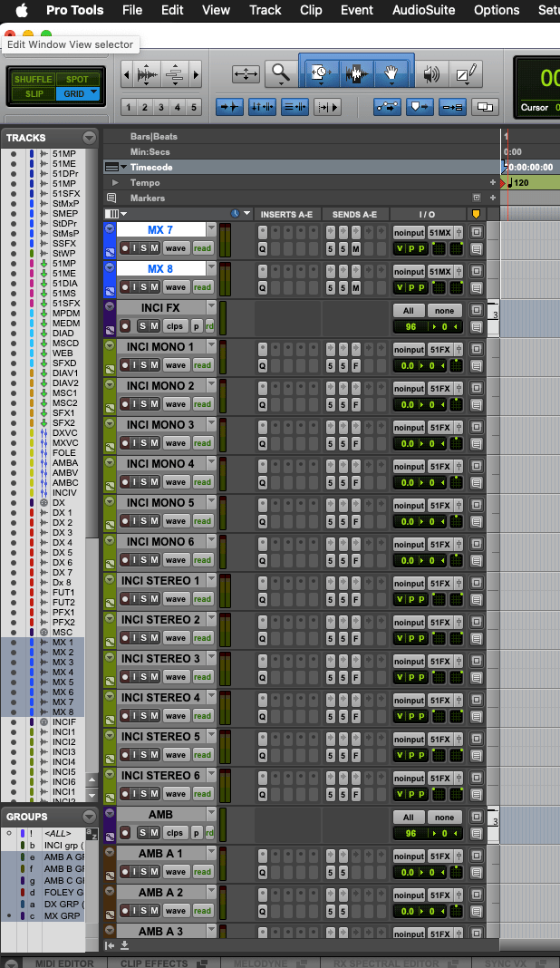Screen dimensions: 560x968
Task: Enable SLIP edit mode
Action: [x=34, y=94]
